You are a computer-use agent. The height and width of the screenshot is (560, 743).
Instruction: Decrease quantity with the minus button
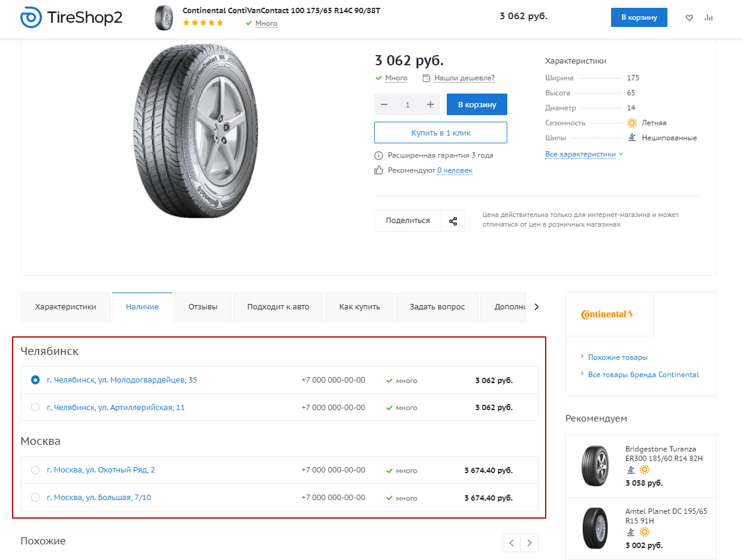pos(384,104)
